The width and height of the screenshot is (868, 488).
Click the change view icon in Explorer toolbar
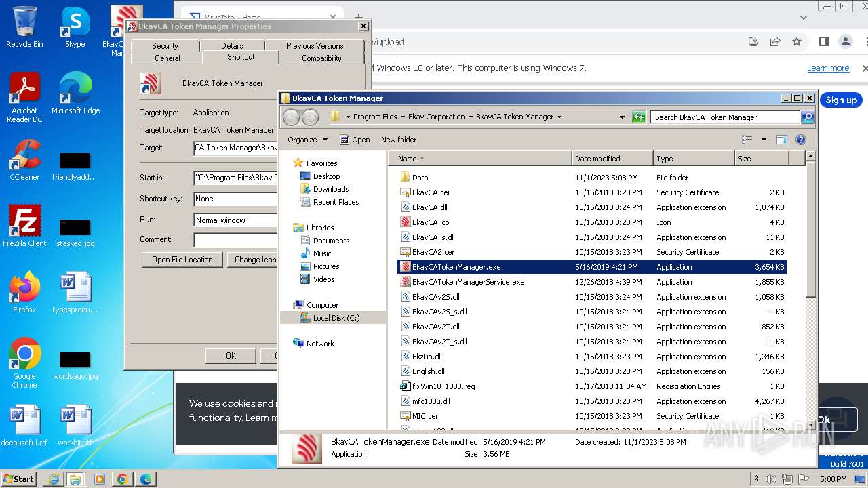[x=747, y=140]
